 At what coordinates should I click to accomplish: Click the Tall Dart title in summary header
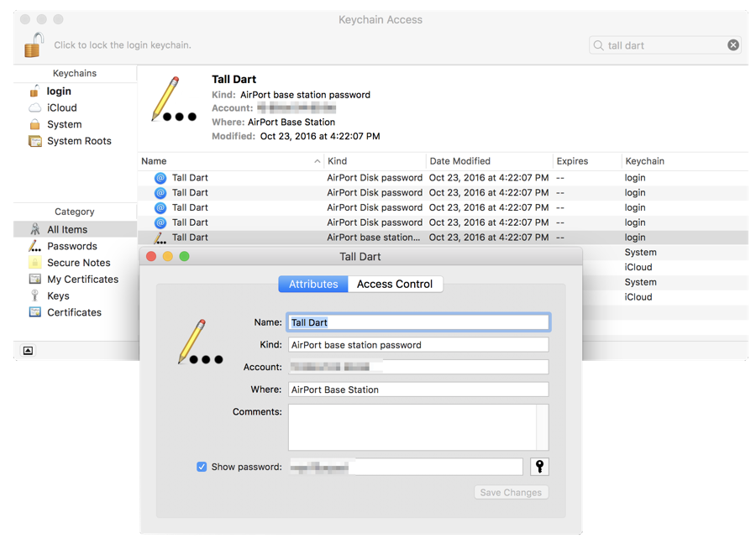coord(234,79)
